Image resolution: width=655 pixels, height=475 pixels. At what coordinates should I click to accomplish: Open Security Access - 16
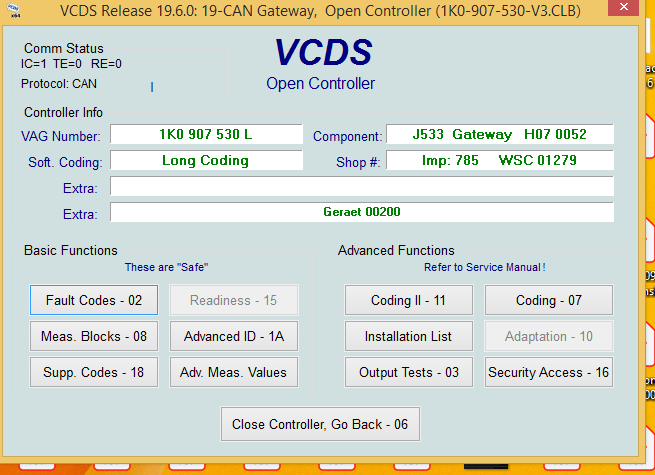[x=549, y=372]
